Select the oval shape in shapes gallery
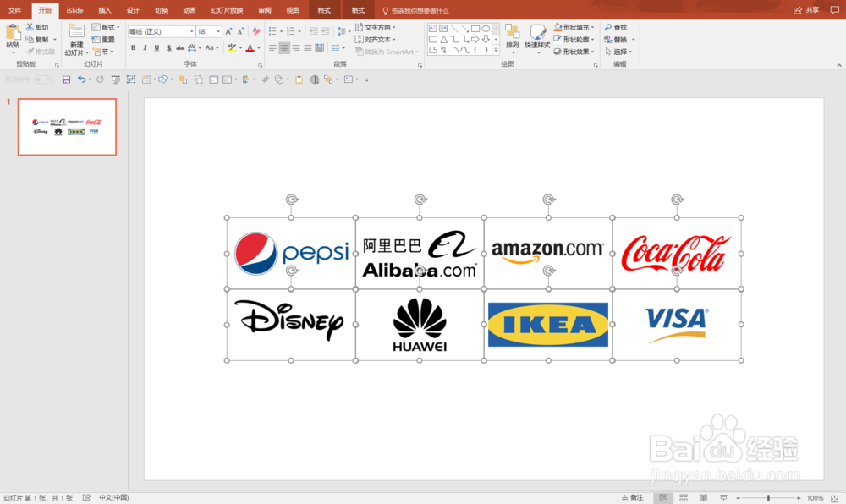The width and height of the screenshot is (846, 504). pyautogui.click(x=486, y=29)
